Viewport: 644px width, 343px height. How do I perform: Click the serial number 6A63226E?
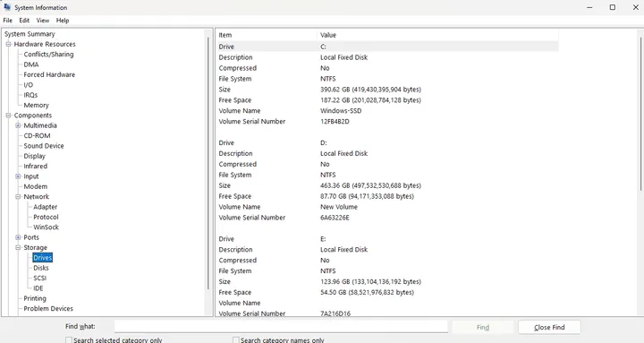[x=335, y=218]
